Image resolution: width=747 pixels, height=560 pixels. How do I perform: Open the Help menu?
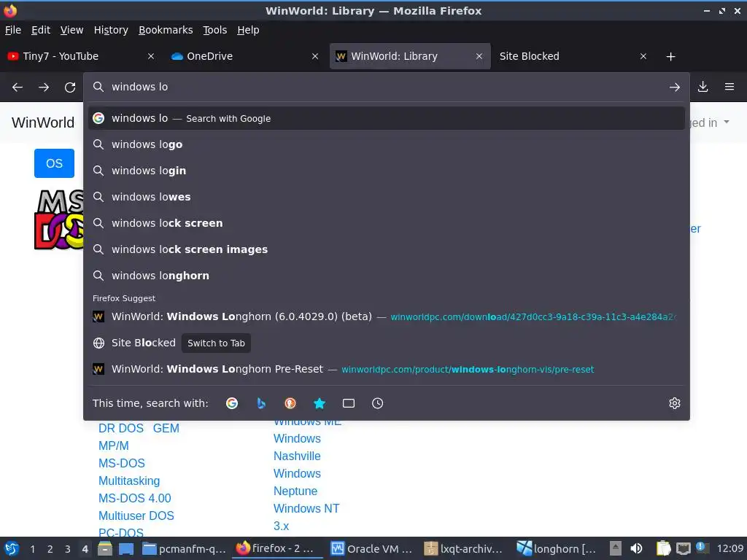click(x=248, y=30)
